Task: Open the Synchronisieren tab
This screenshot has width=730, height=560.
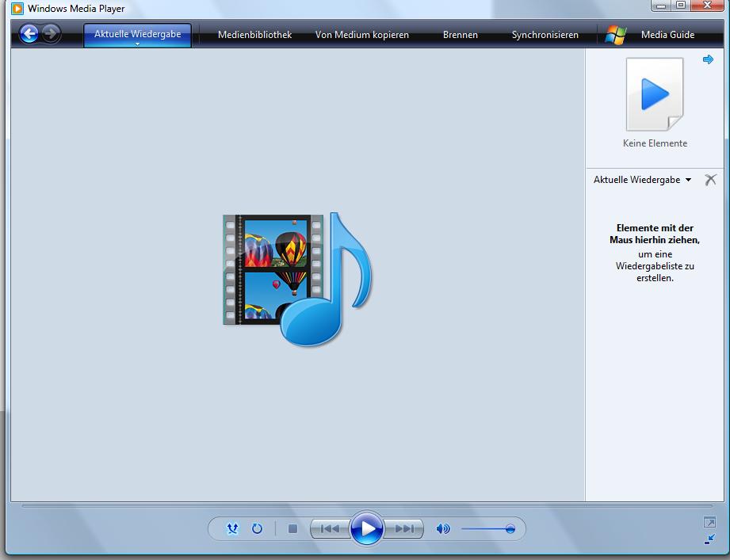Action: coord(545,35)
